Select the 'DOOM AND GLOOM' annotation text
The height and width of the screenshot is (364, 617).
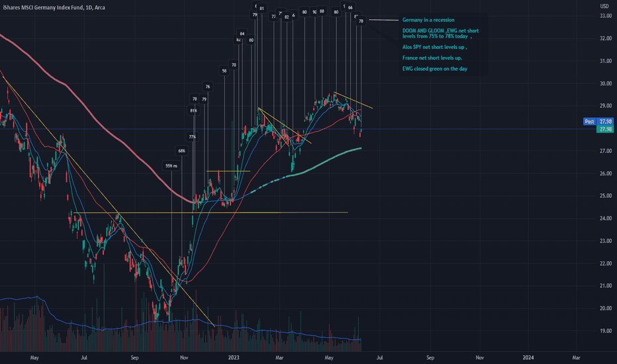coord(440,34)
